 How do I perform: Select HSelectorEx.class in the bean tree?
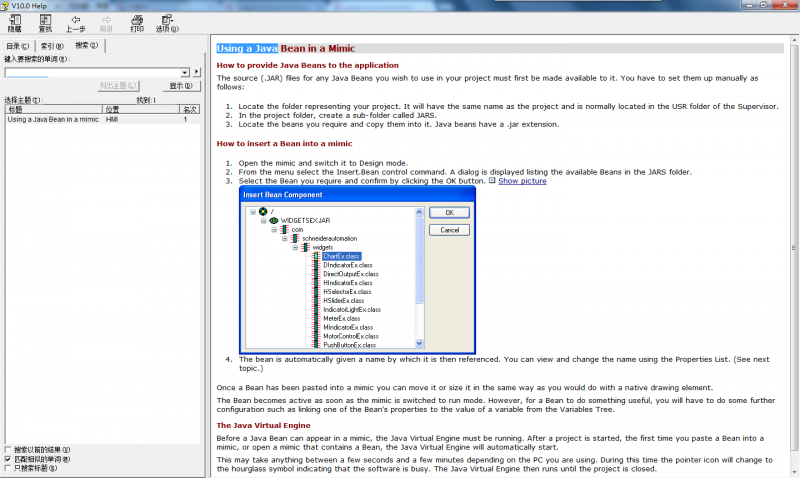[x=347, y=292]
